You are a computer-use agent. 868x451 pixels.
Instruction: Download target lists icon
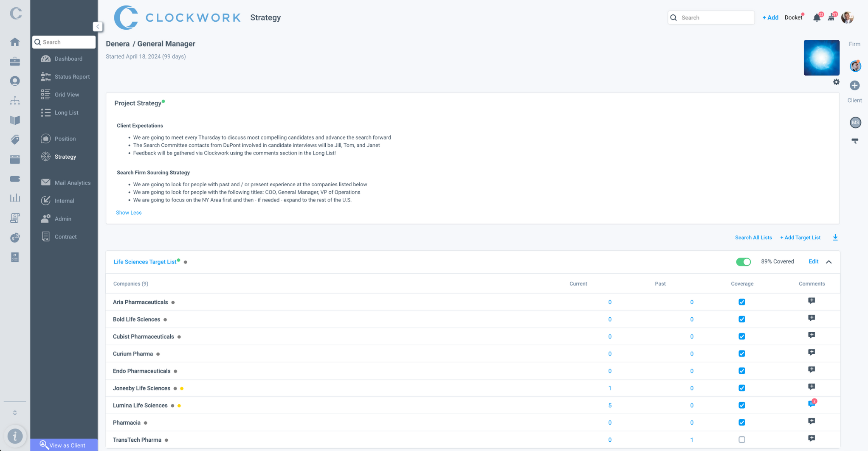(x=835, y=237)
